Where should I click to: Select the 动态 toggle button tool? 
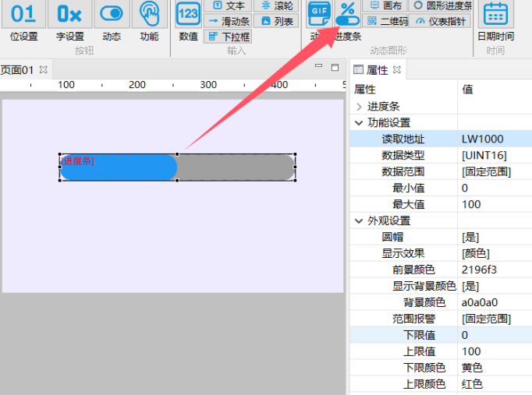pyautogui.click(x=112, y=22)
